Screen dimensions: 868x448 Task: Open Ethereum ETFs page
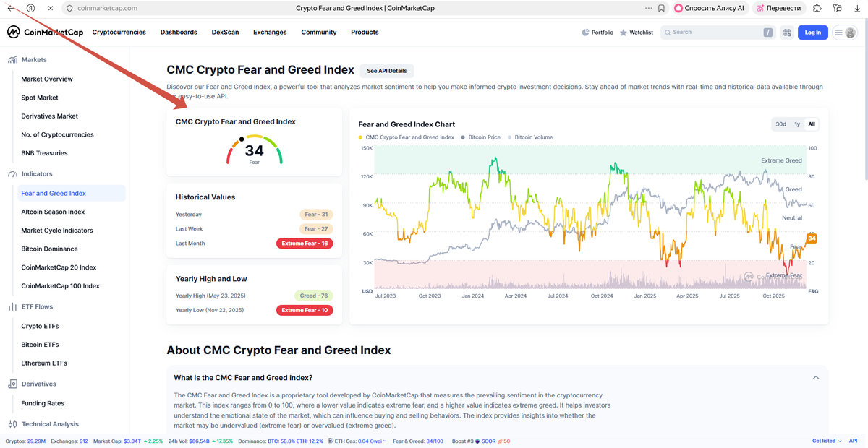point(44,363)
